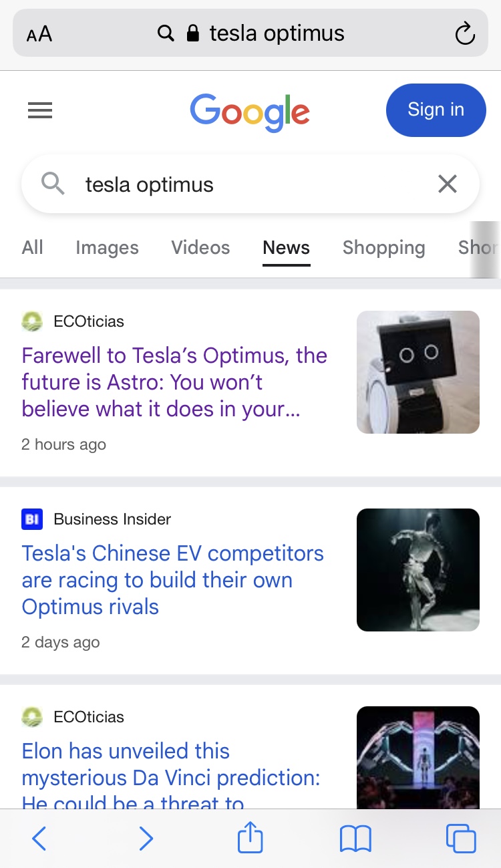Open the Google hamburger menu
Image resolution: width=501 pixels, height=868 pixels.
coord(40,110)
